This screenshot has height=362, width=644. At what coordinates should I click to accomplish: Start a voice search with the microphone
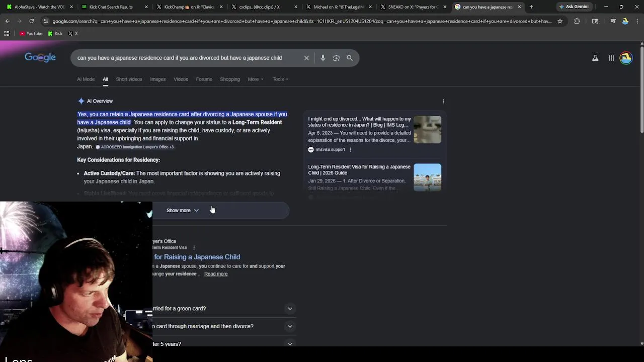tap(323, 58)
